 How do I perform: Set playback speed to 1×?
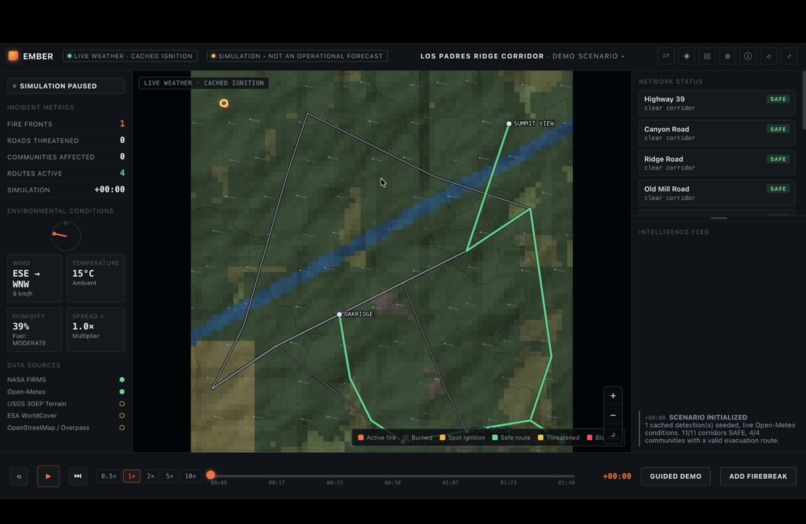click(x=132, y=476)
